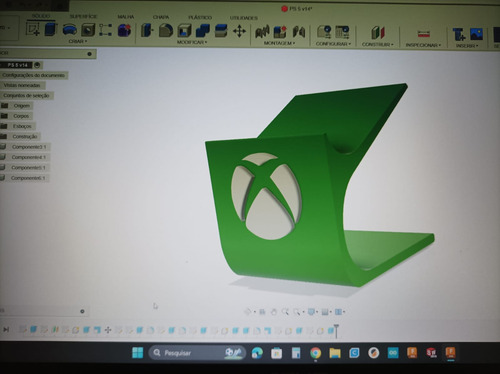
Task: Click the Measure icon in Inspecionar
Action: click(424, 34)
